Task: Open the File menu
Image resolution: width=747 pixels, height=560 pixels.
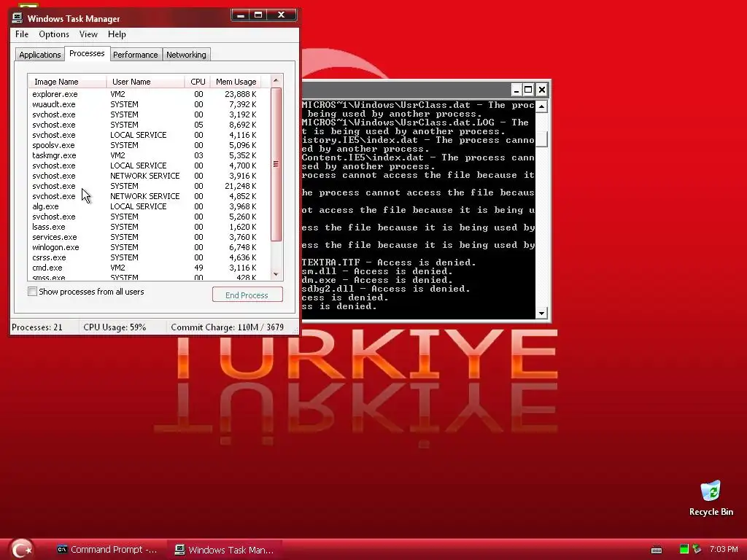Action: point(22,34)
